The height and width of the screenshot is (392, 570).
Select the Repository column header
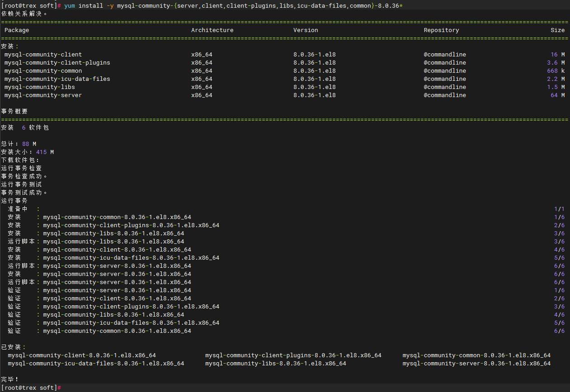tap(441, 30)
